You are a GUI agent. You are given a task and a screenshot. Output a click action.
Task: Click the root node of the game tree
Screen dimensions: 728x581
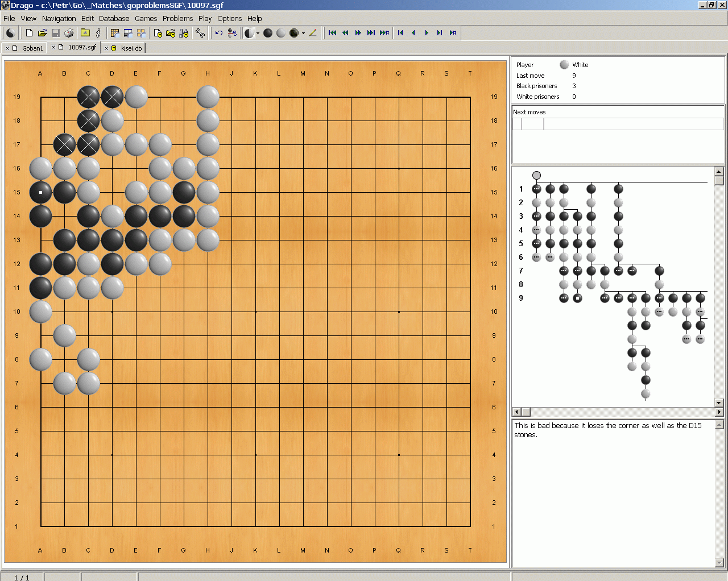tap(536, 175)
